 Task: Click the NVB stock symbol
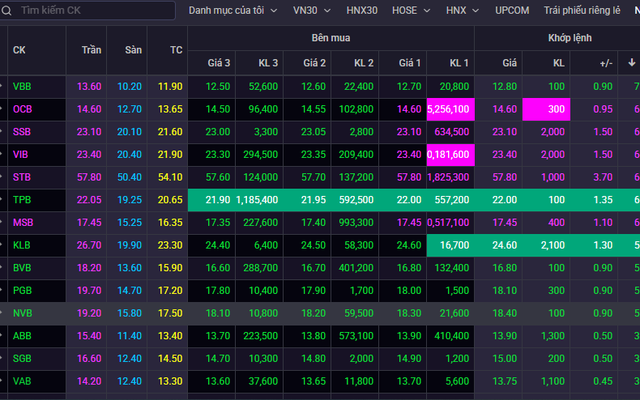22,313
